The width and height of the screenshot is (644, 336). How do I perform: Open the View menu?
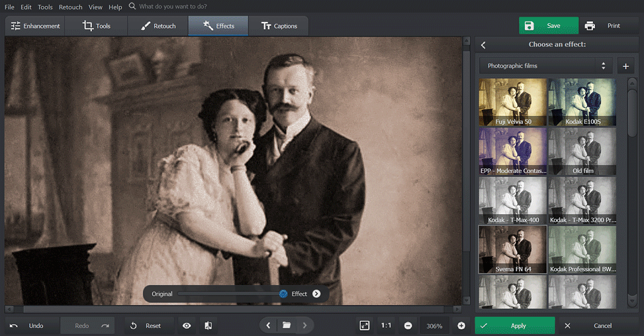pyautogui.click(x=95, y=7)
